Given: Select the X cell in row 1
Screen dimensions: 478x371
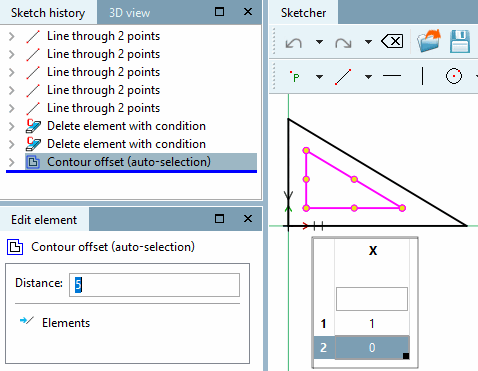Looking at the screenshot, I should (372, 324).
